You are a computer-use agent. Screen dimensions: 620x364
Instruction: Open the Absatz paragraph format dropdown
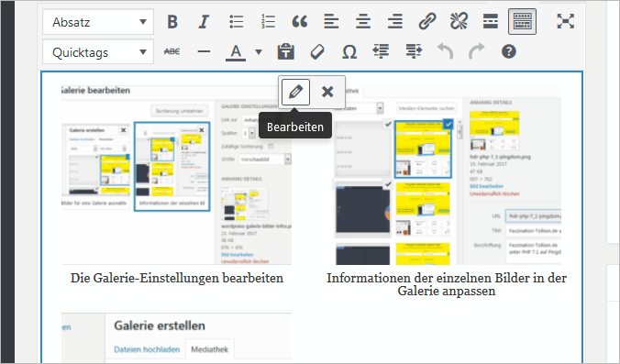[98, 22]
